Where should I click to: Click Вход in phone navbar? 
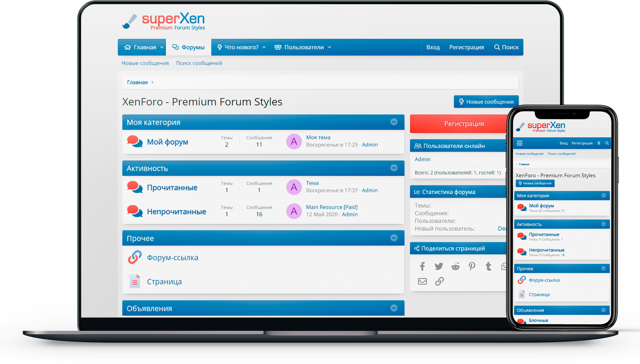click(563, 143)
